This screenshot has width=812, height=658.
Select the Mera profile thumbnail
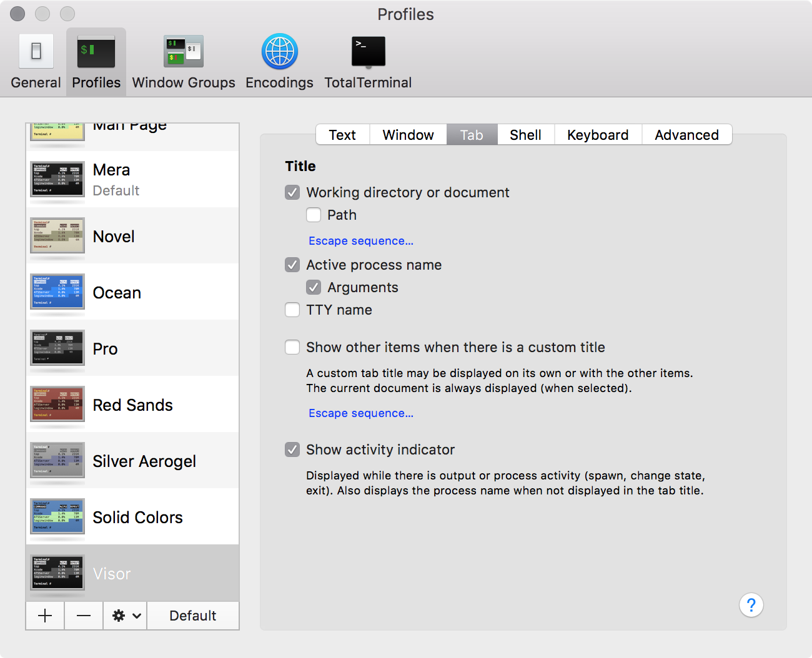[x=57, y=179]
